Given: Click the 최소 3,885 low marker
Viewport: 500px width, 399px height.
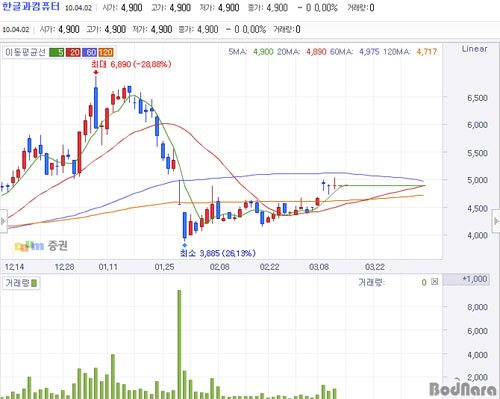Looking at the screenshot, I should [x=218, y=253].
